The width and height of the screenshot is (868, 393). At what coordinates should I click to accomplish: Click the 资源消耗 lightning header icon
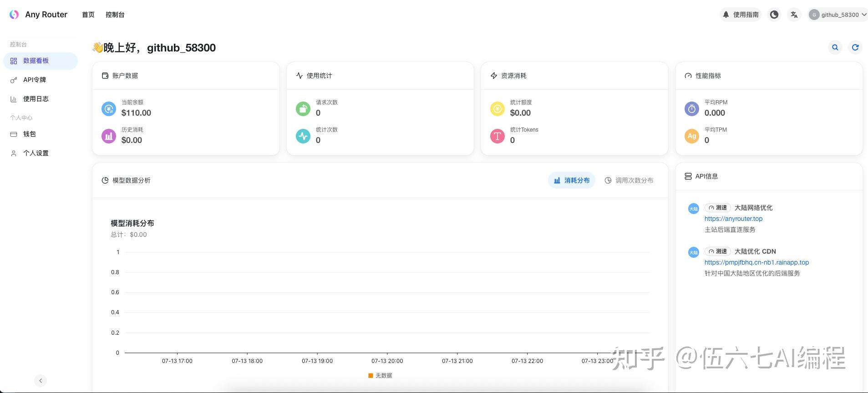tap(494, 76)
